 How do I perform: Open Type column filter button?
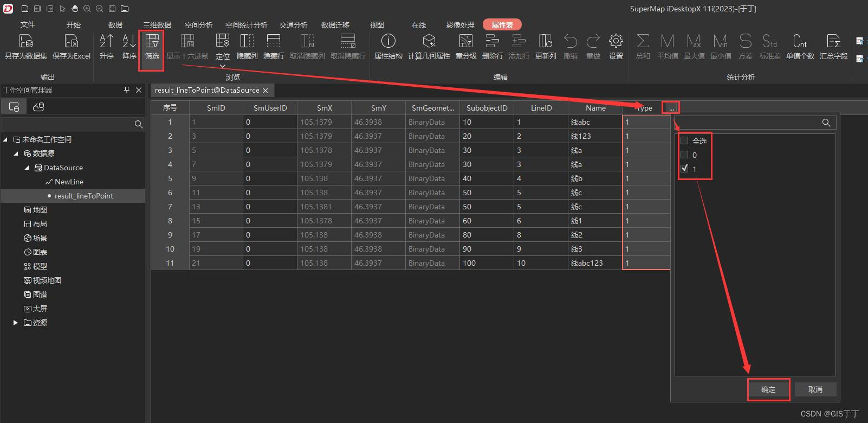671,108
